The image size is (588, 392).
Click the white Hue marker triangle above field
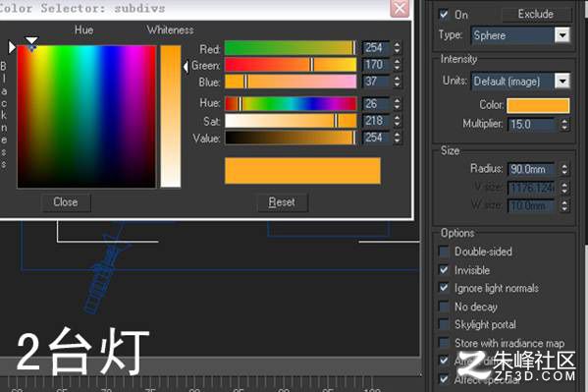31,40
